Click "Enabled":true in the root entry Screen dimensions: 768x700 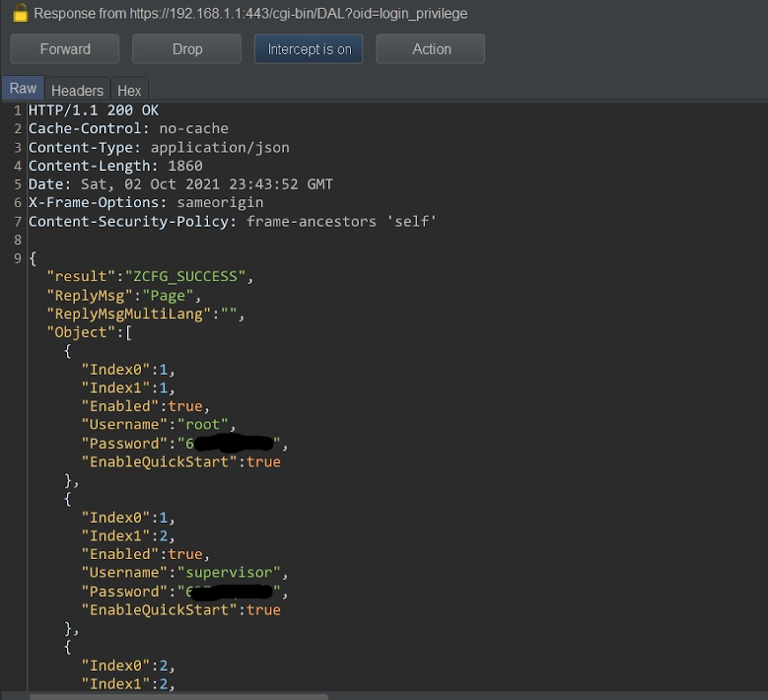coord(145,406)
